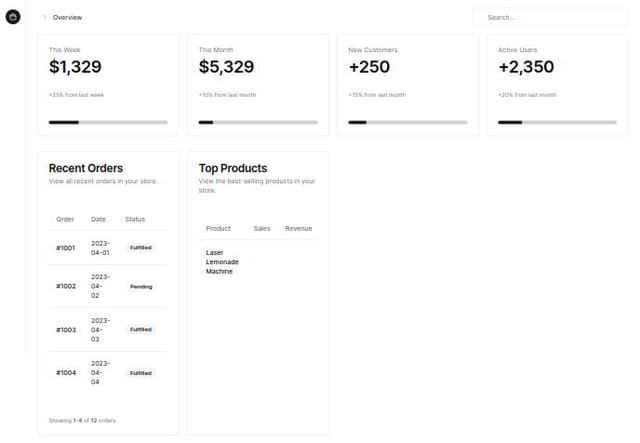The width and height of the screenshot is (640, 443).
Task: Select order #1004 in Recent Orders
Action: pyautogui.click(x=66, y=372)
